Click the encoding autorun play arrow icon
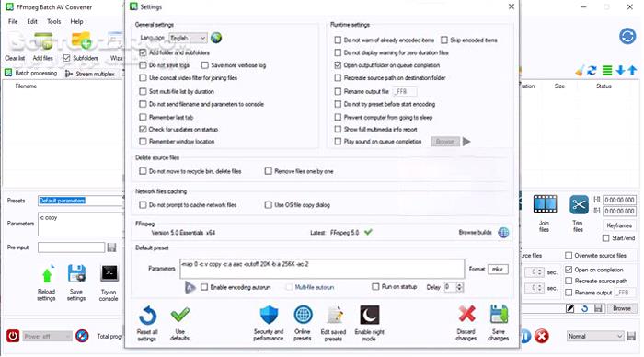 [x=190, y=287]
